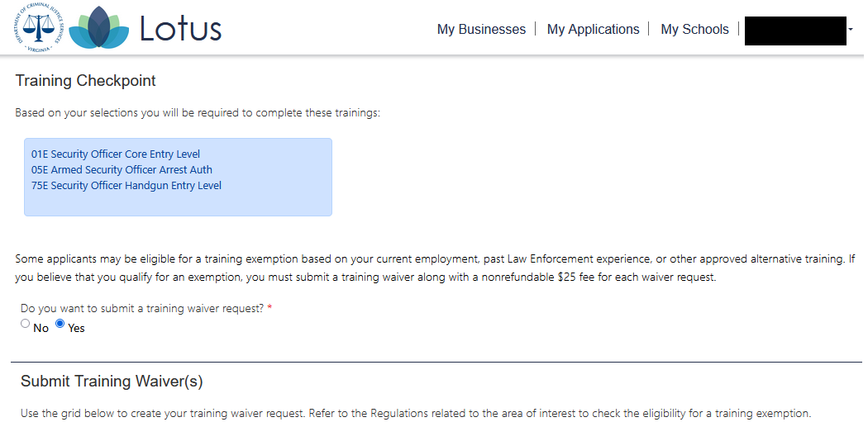This screenshot has width=868, height=441.
Task: Click the Submit Training Waiver(s) heading
Action: pos(112,382)
